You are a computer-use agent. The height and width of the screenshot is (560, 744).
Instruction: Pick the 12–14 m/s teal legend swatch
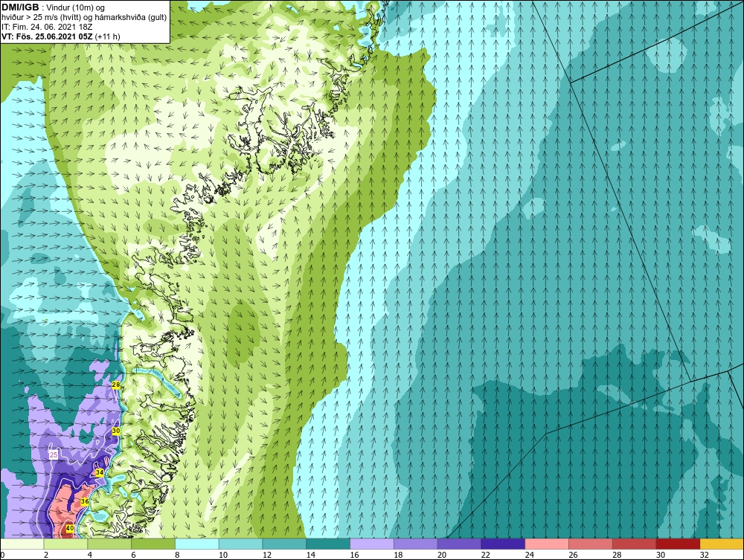(x=284, y=544)
